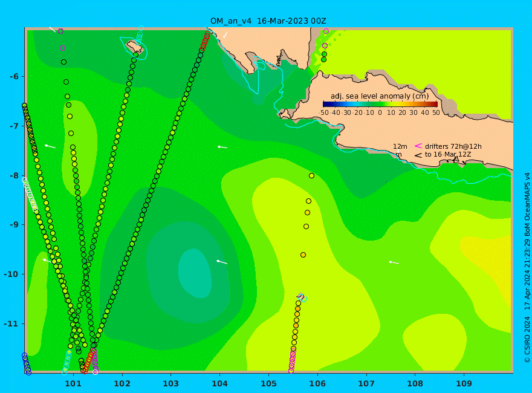Click the longitude label 104
This screenshot has height=393, width=532.
pyautogui.click(x=219, y=384)
